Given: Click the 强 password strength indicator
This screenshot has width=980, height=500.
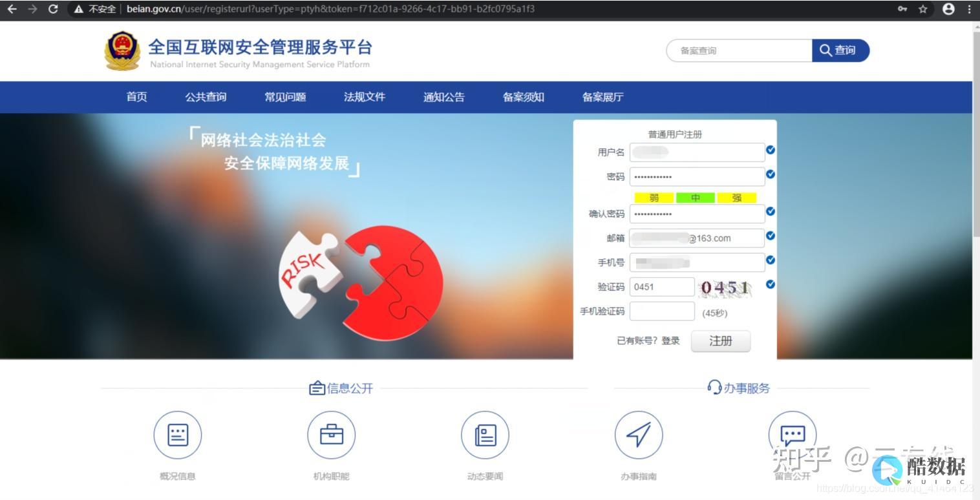Looking at the screenshot, I should click(737, 198).
